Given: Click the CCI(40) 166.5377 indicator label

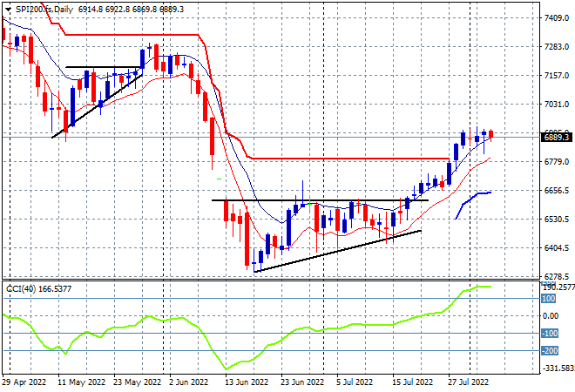Looking at the screenshot, I should tap(39, 289).
